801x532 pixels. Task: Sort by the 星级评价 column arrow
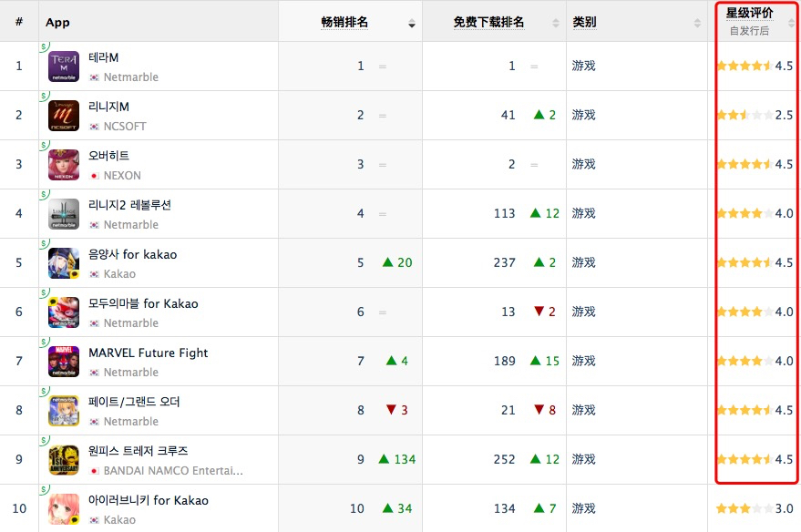pos(791,24)
